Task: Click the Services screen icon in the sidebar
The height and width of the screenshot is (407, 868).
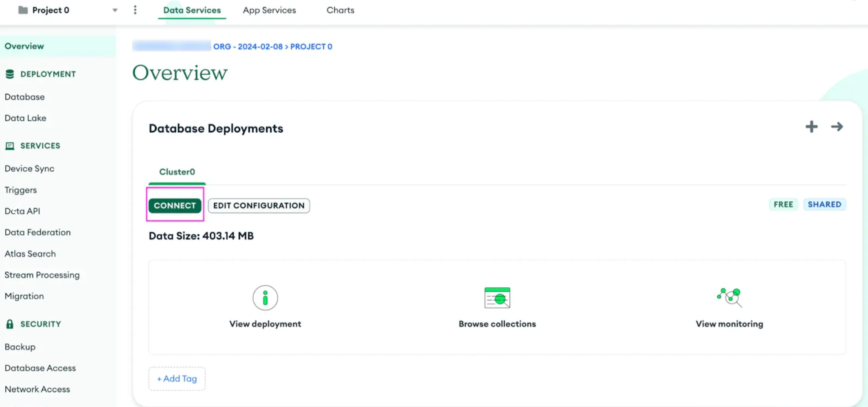Action: 9,146
